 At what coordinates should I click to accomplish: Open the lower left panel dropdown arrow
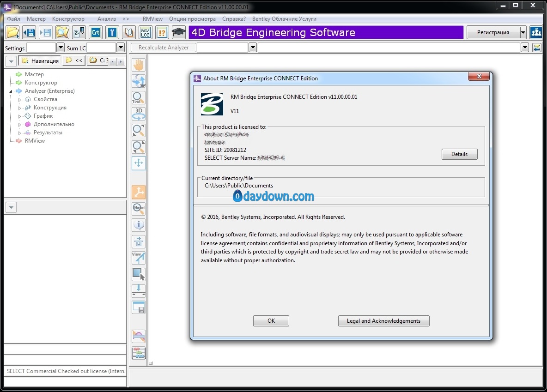pyautogui.click(x=11, y=207)
